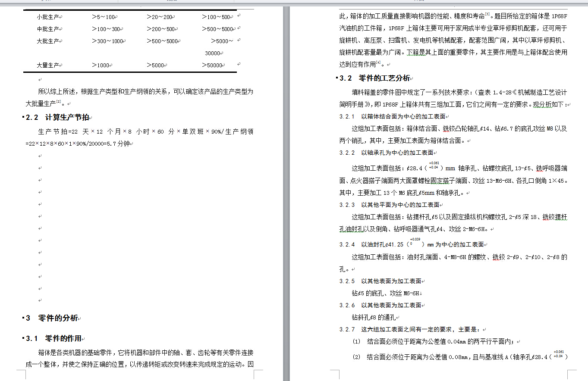Click ">500～5000" in the 大批生产 row
Viewport: 588px width, 381px height.
point(163,41)
